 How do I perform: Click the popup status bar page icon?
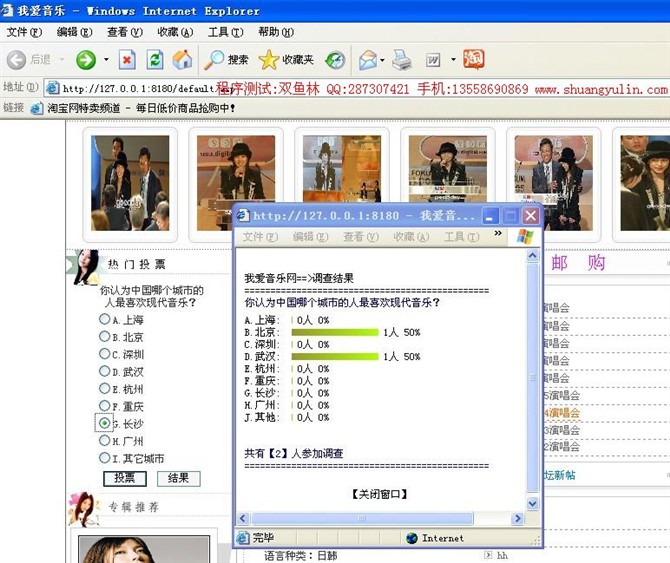click(243, 538)
